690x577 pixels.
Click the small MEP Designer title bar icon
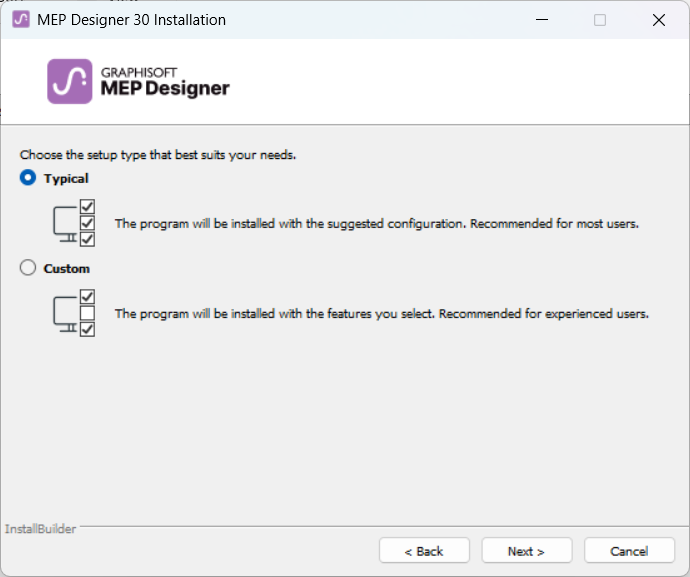pyautogui.click(x=21, y=20)
